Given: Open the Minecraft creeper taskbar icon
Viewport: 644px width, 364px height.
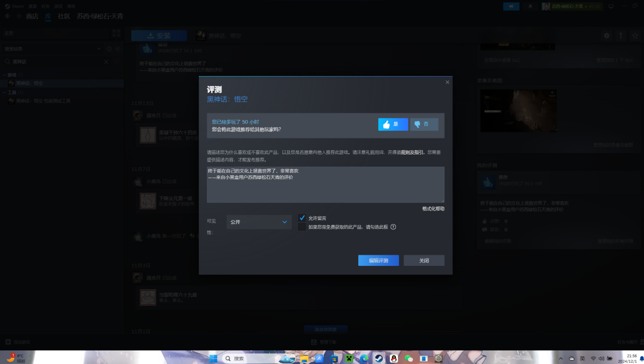Looking at the screenshot, I should (348, 358).
